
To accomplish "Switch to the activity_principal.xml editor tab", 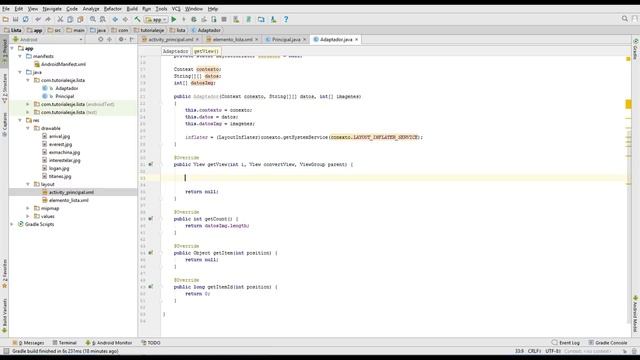I will coord(170,40).
